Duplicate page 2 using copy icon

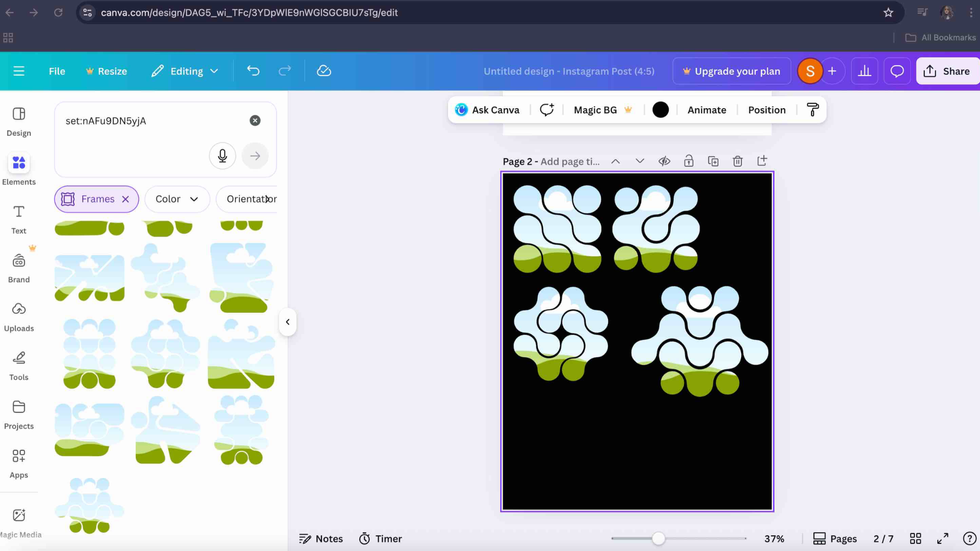[x=713, y=161]
